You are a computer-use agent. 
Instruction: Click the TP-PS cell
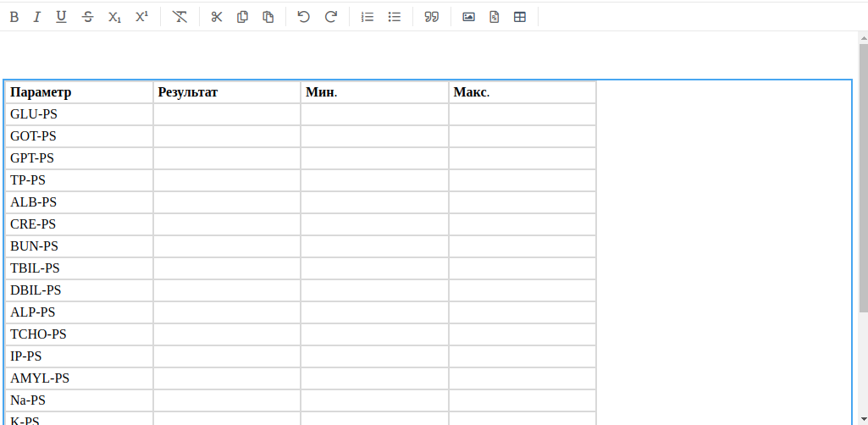[79, 180]
